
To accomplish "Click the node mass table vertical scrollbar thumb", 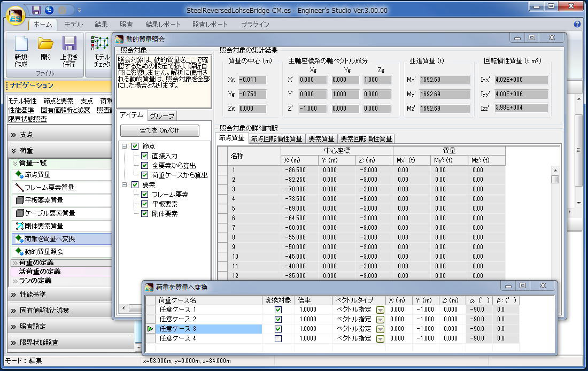I will [555, 179].
